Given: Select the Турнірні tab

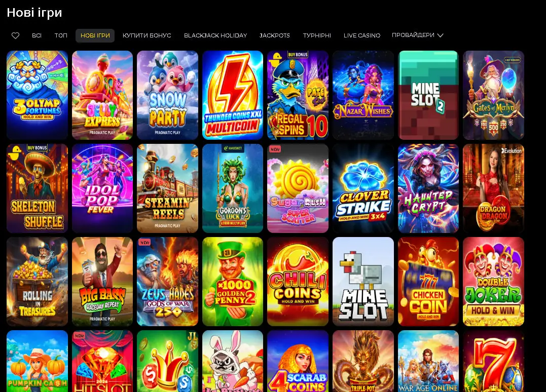Looking at the screenshot, I should tap(317, 35).
